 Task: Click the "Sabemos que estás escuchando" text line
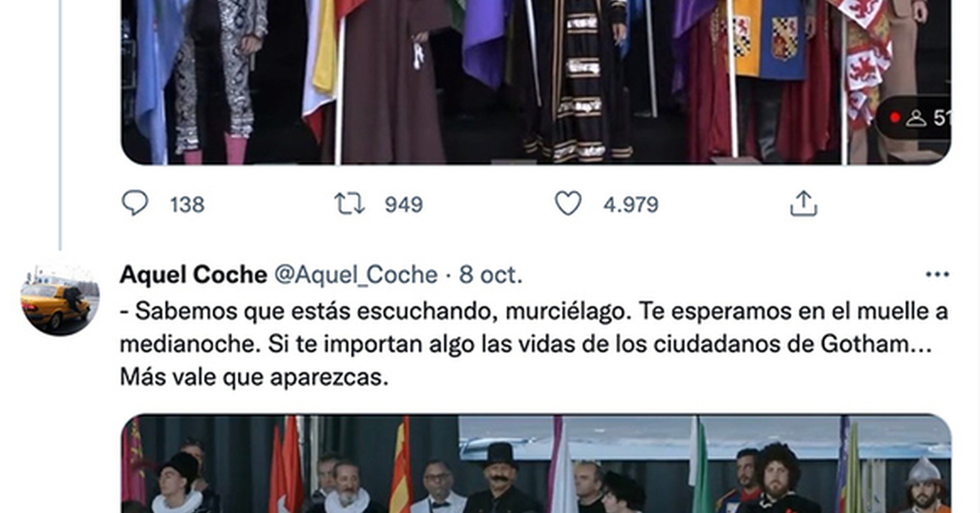tap(534, 311)
